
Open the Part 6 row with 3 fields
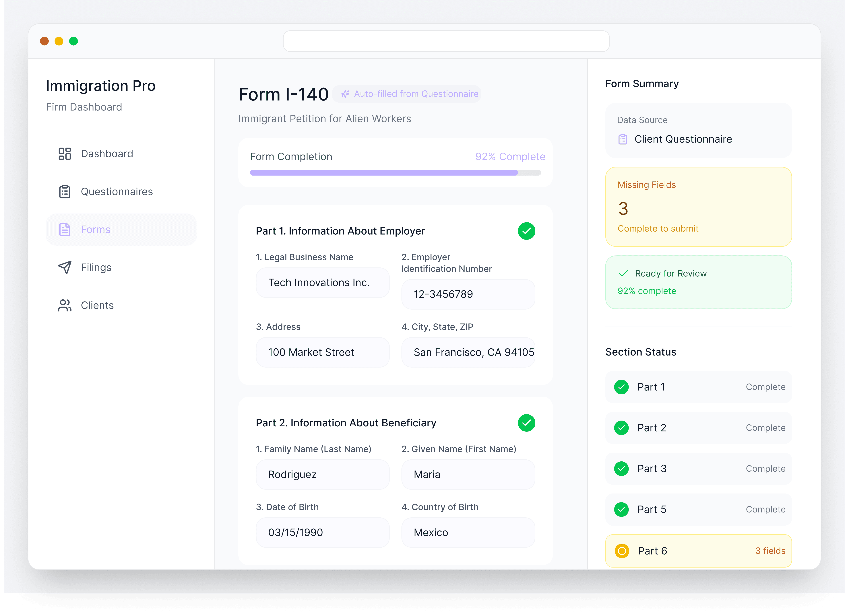[698, 551]
